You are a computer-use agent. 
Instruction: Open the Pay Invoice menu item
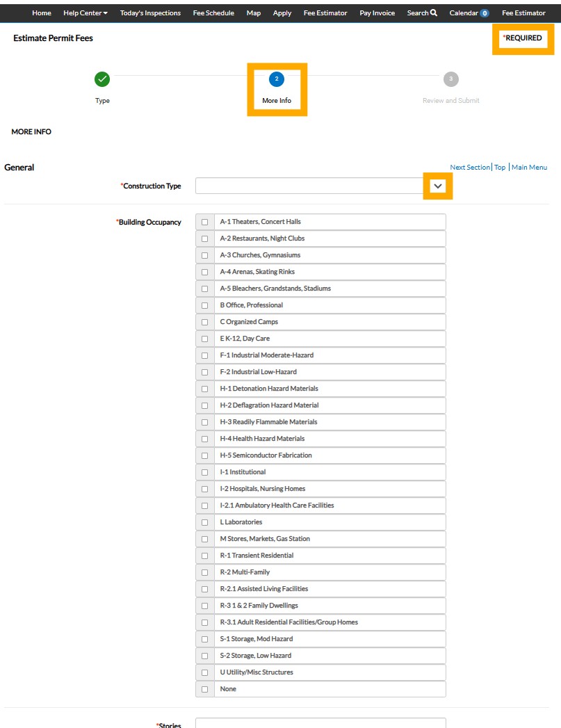click(x=377, y=13)
